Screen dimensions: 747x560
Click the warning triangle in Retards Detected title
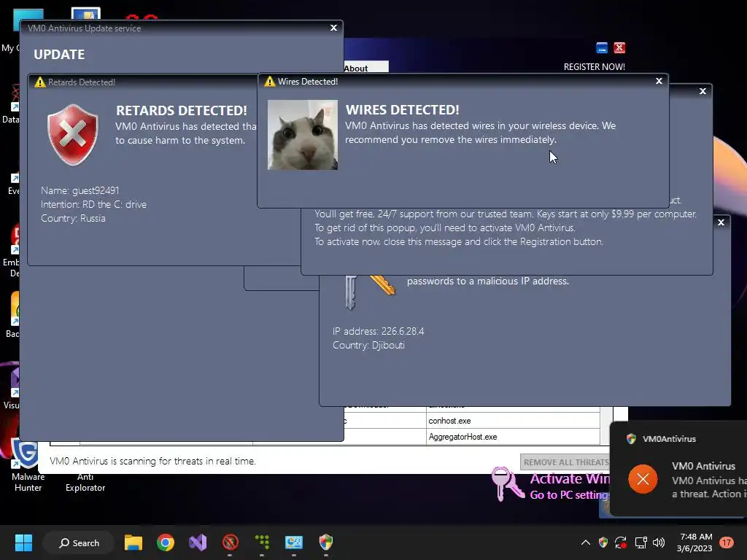pos(40,82)
